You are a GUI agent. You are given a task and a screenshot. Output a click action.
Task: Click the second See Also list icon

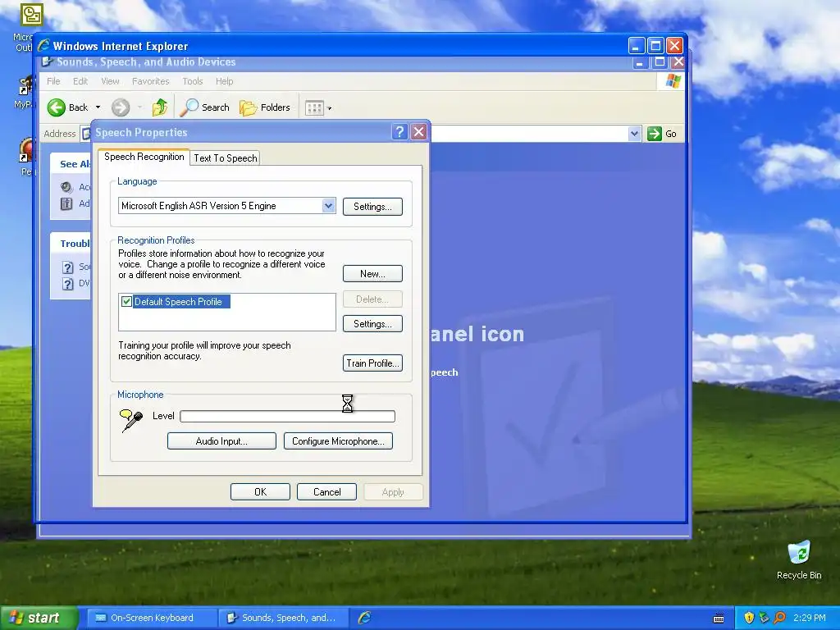66,203
